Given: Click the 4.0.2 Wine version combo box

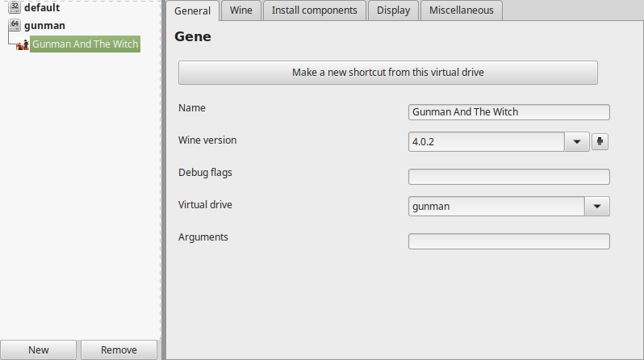Looking at the screenshot, I should click(x=487, y=142).
